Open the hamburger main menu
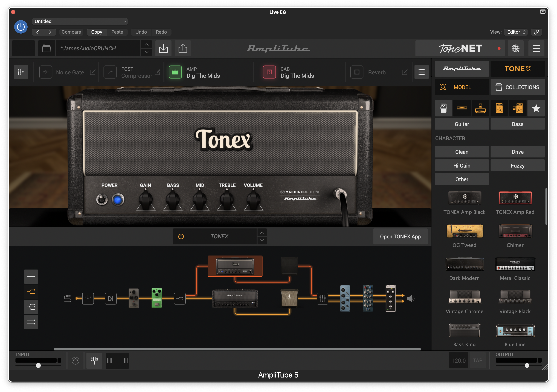557x392 pixels. [536, 48]
